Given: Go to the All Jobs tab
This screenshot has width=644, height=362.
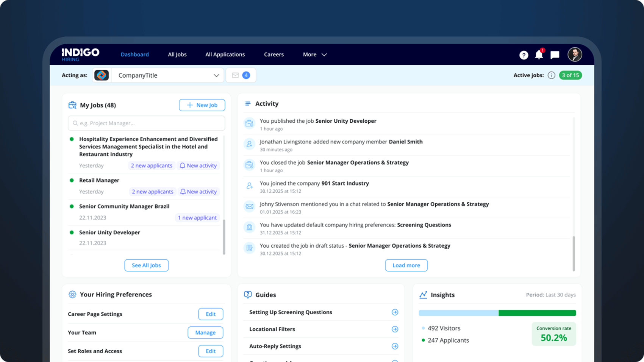Looking at the screenshot, I should click(177, 55).
